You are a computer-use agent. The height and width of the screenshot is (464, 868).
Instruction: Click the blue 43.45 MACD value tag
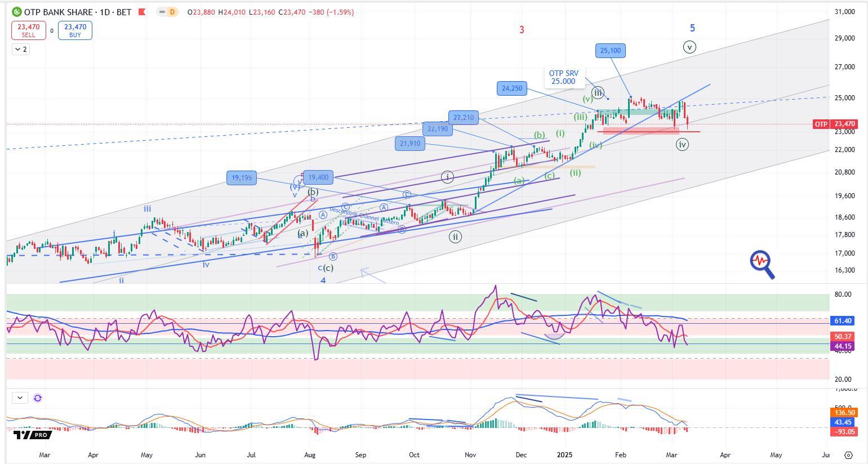coord(843,422)
